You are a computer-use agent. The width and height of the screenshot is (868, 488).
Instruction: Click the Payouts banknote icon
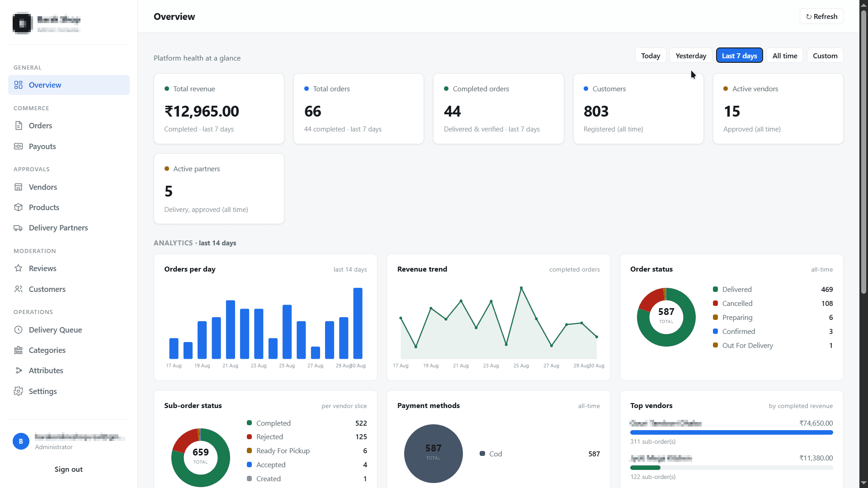(19, 146)
